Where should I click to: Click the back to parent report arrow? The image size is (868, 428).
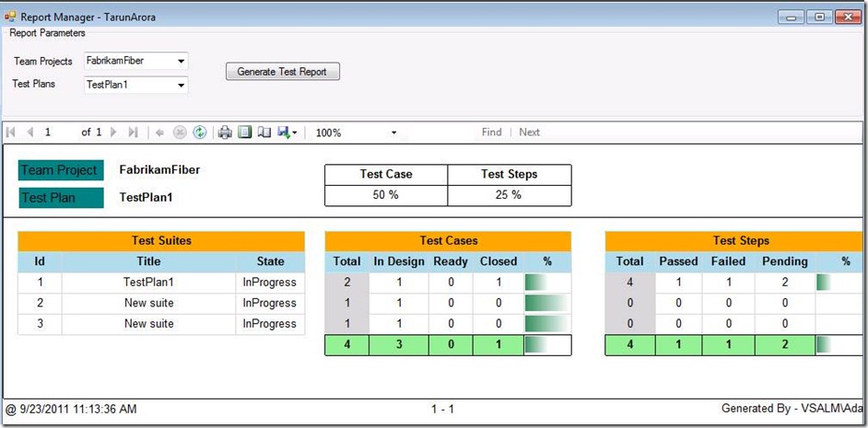160,133
